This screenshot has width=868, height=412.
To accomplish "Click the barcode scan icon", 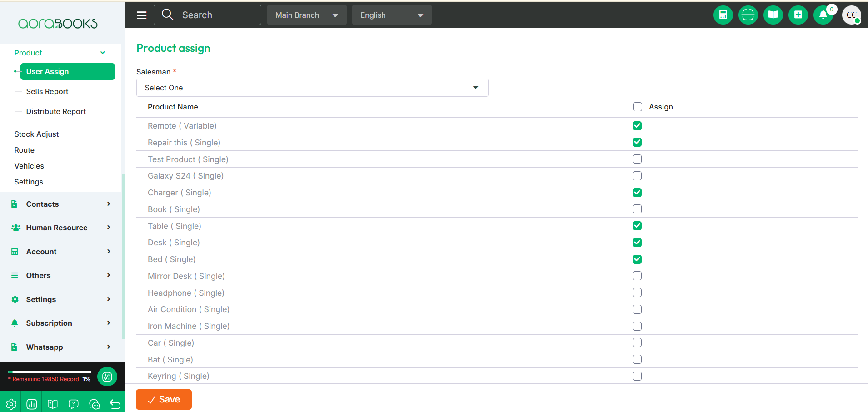I will (x=748, y=15).
